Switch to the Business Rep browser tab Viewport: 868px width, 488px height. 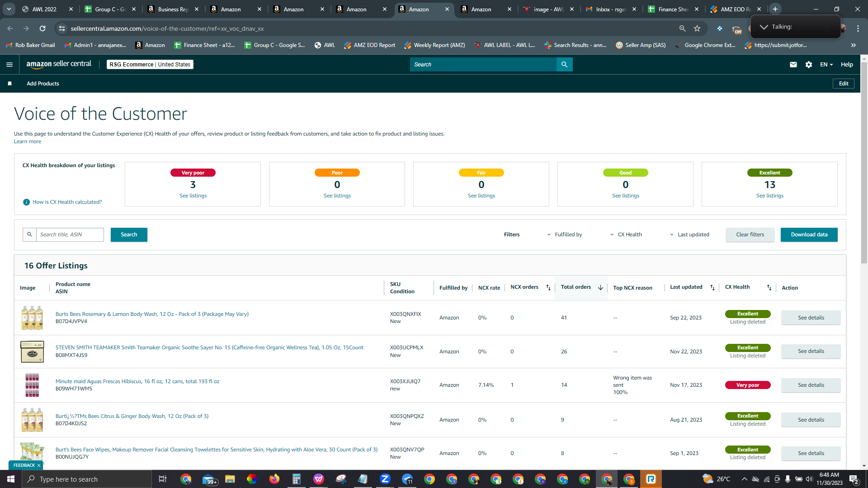173,9
